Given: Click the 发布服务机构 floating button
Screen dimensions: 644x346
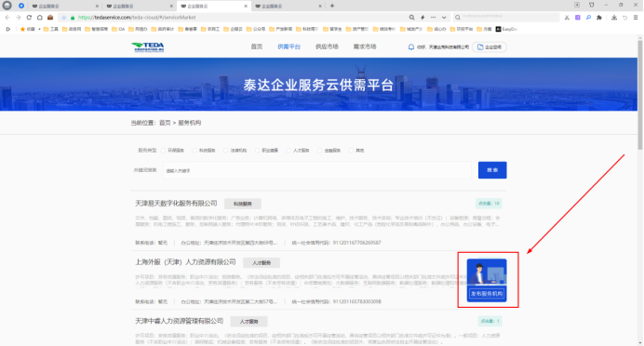Looking at the screenshot, I should [487, 280].
